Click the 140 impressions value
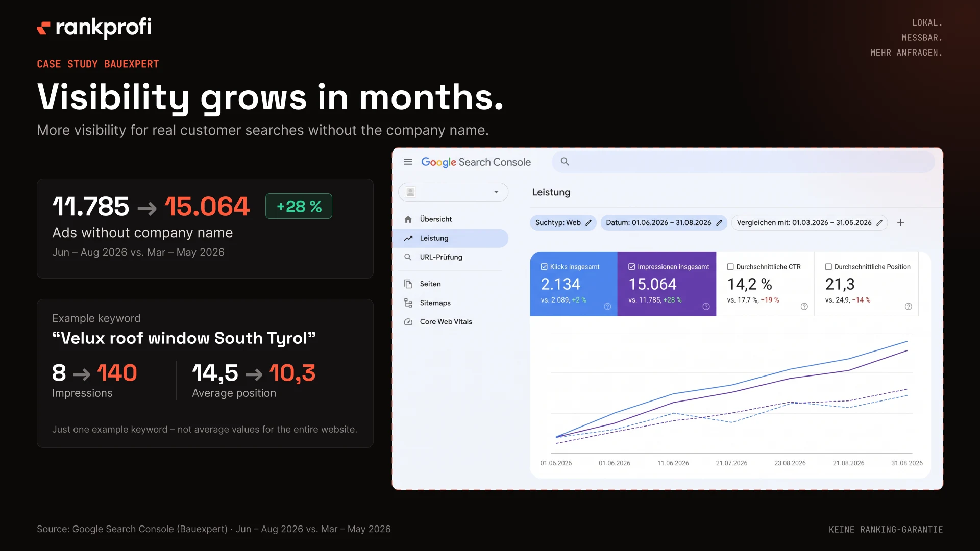This screenshot has height=551, width=980. click(117, 373)
